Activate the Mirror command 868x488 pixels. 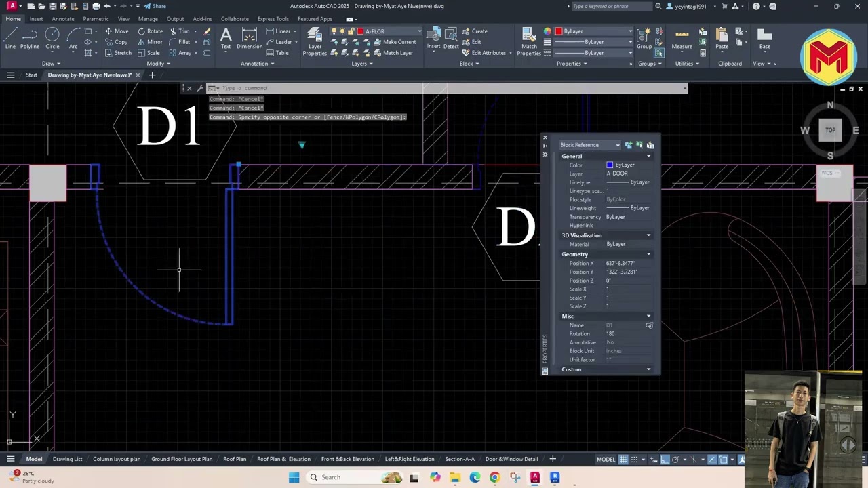click(150, 42)
